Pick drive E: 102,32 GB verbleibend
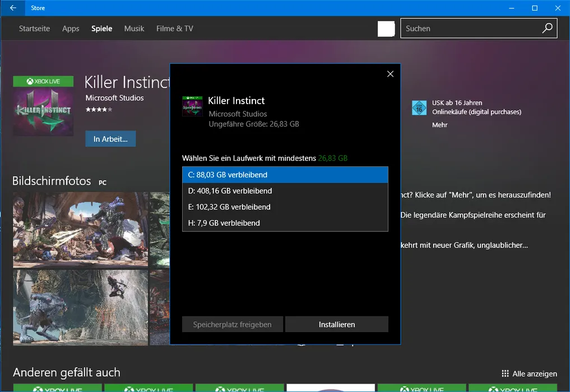The height and width of the screenshot is (392, 570). coord(285,207)
